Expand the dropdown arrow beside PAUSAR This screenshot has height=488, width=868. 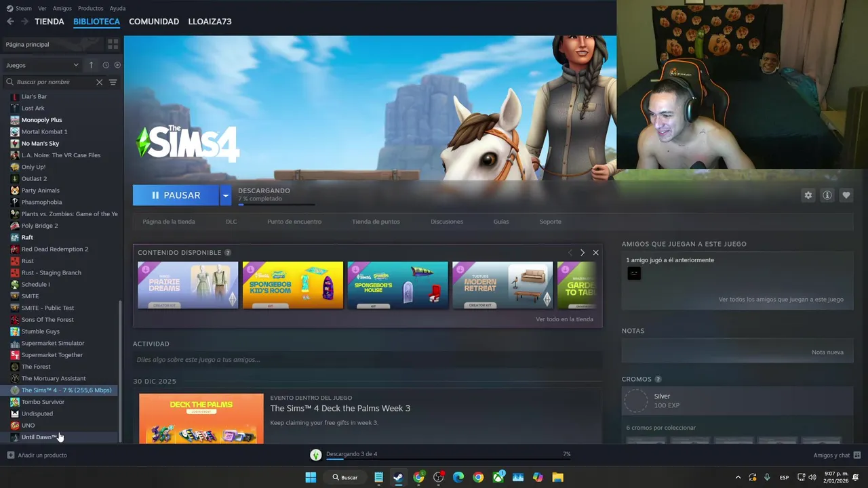[x=226, y=195]
